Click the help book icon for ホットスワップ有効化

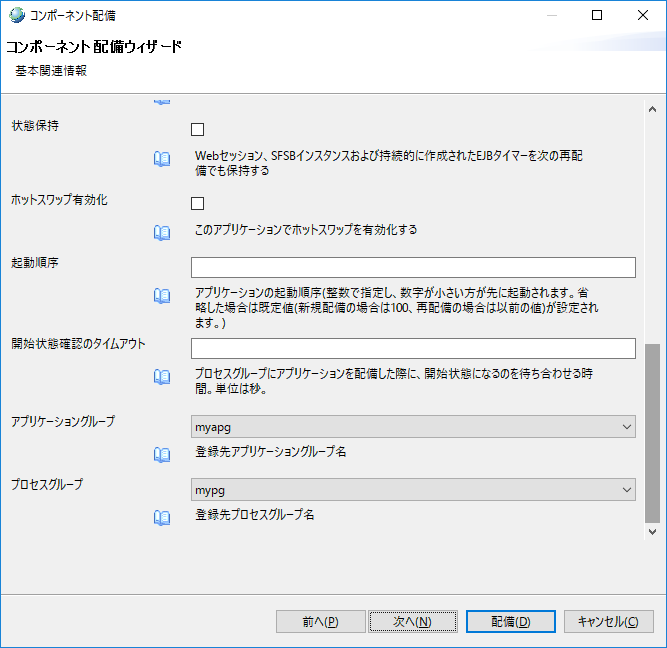(162, 231)
